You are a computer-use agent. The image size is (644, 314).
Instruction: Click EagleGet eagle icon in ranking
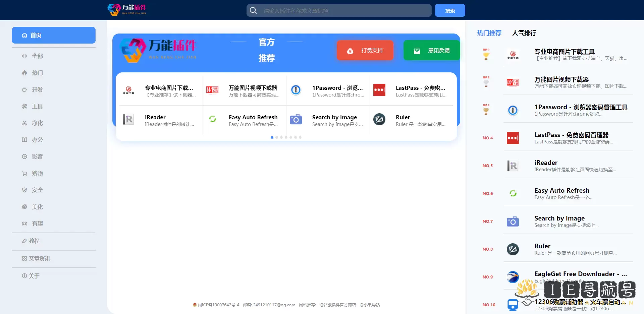coord(513,277)
